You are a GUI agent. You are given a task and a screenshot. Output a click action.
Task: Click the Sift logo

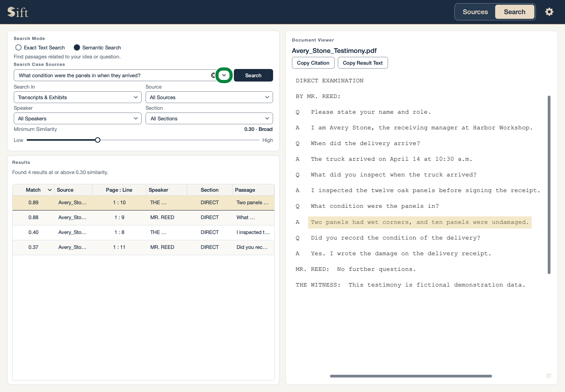tap(18, 12)
